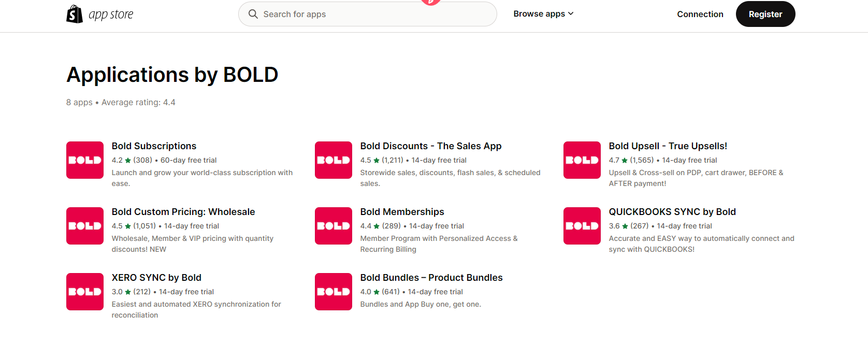Click the '(308)' review count
868x358 pixels.
pos(143,160)
